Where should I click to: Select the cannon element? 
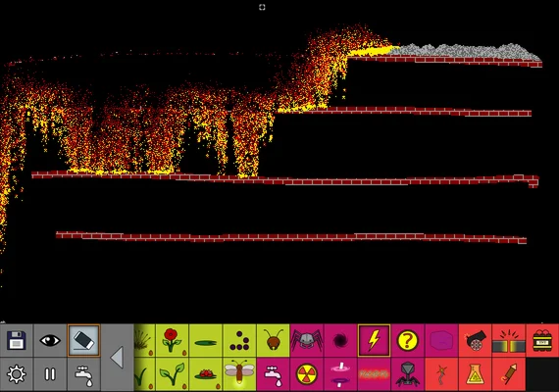pos(475,340)
